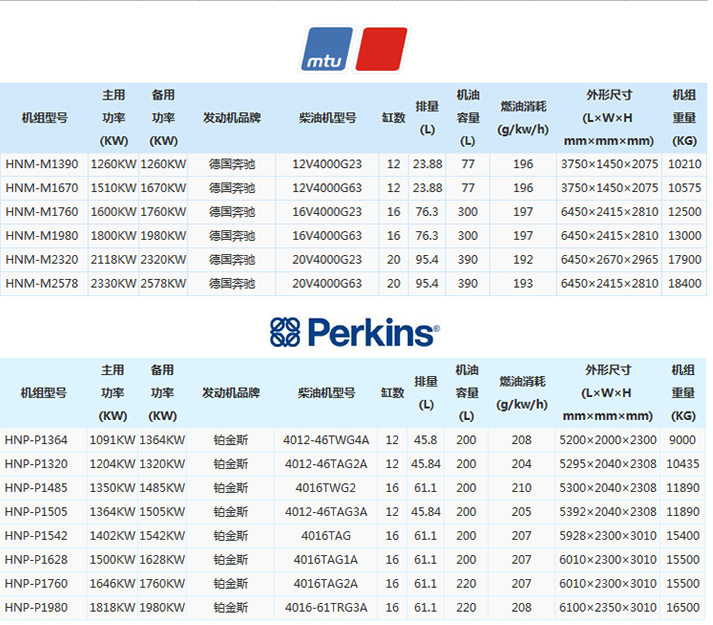Viewport: 713px width, 625px height.
Task: Click engine model 4016TWG2
Action: [326, 488]
